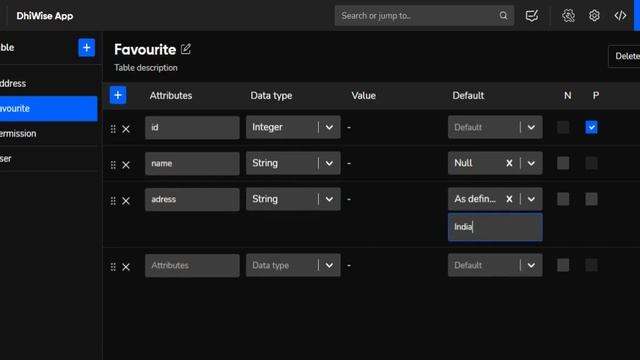Click the N column header
This screenshot has width=640, height=360.
click(567, 96)
